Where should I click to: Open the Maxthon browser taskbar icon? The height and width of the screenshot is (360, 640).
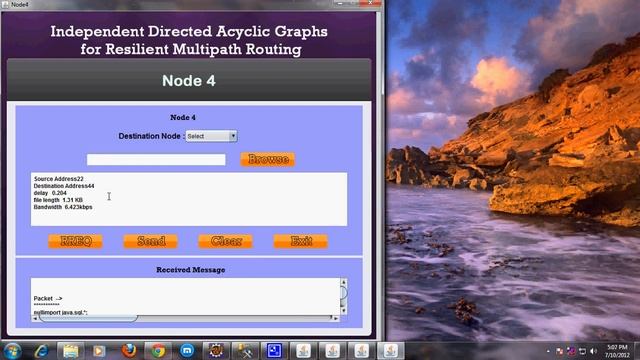point(187,351)
